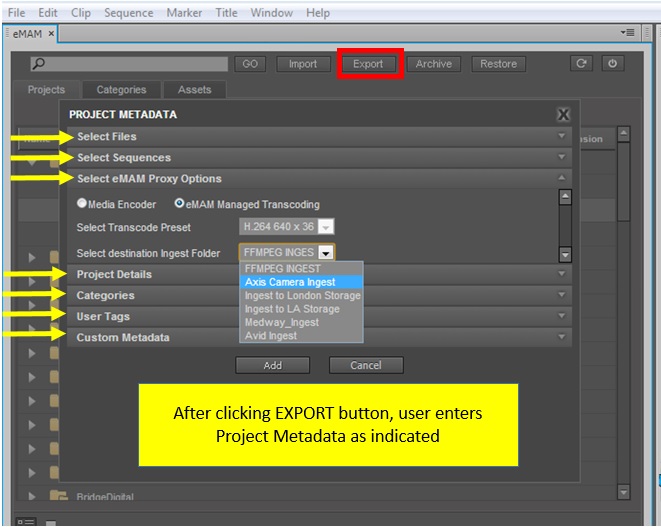The width and height of the screenshot is (661, 527).
Task: Click the magnifier icon in search box
Action: pos(38,64)
